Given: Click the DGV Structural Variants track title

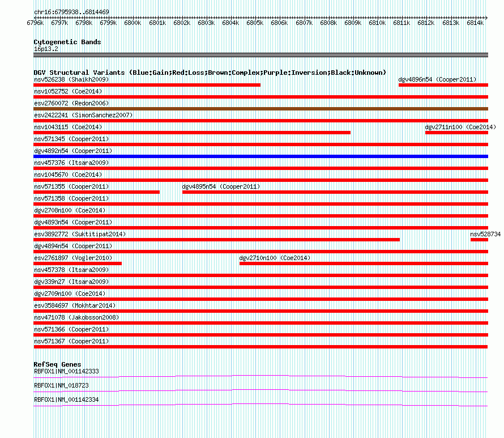Looking at the screenshot, I should pos(210,73).
